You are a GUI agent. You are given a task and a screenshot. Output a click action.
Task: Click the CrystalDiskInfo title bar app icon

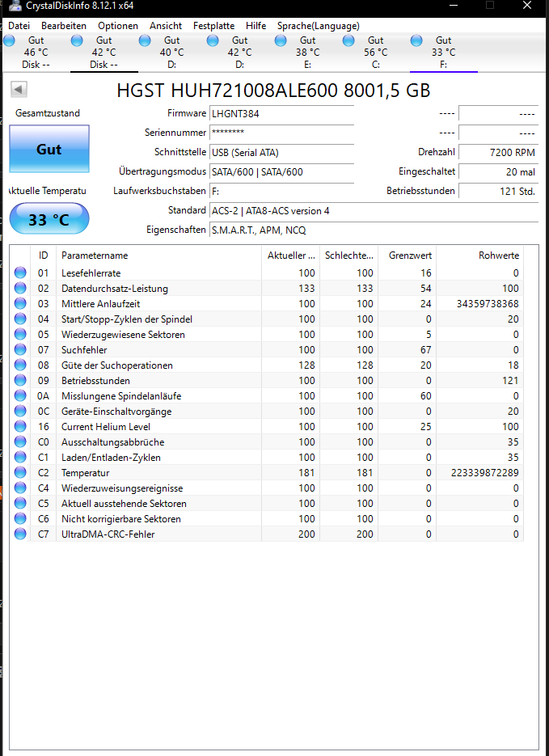[x=15, y=6]
